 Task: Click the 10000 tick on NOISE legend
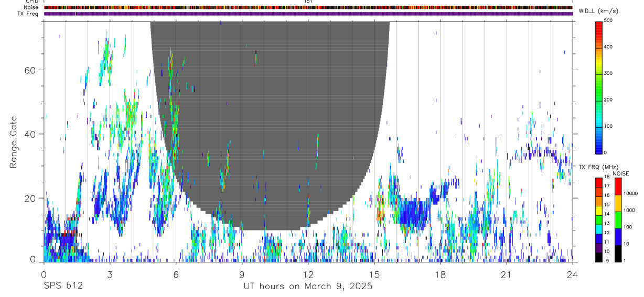click(x=630, y=193)
